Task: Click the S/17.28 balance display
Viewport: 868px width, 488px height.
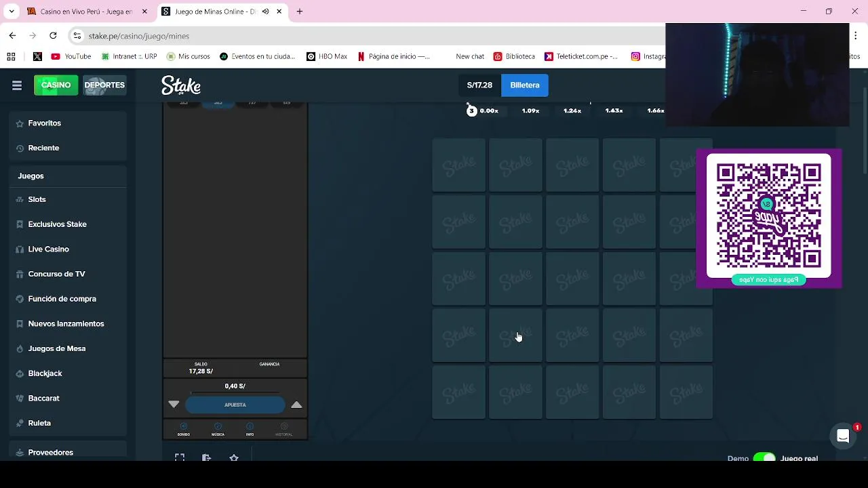Action: coord(479,85)
